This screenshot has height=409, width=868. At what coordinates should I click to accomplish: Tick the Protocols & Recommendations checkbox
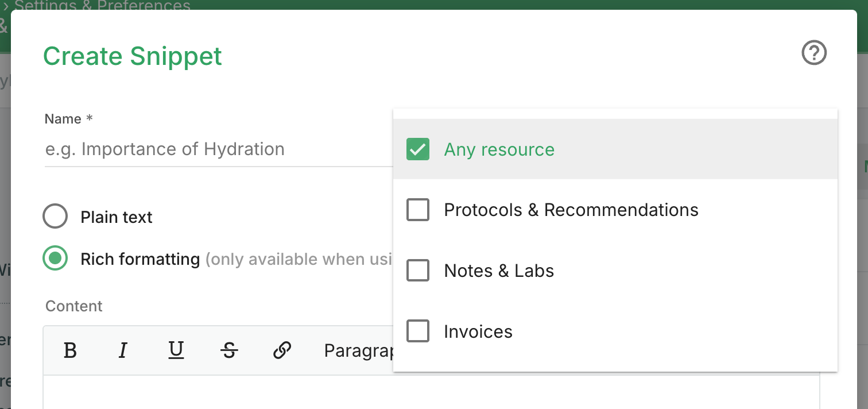(418, 210)
